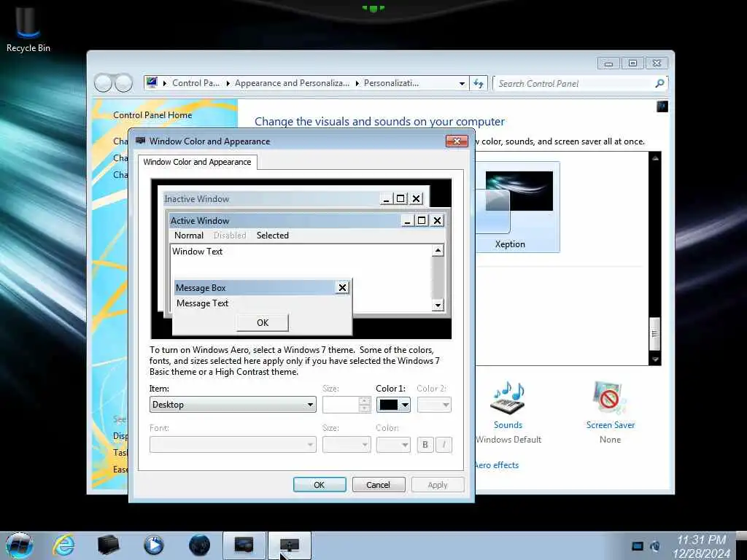Select the Window Color taskbar button
Image resolution: width=747 pixels, height=560 pixels.
(290, 545)
